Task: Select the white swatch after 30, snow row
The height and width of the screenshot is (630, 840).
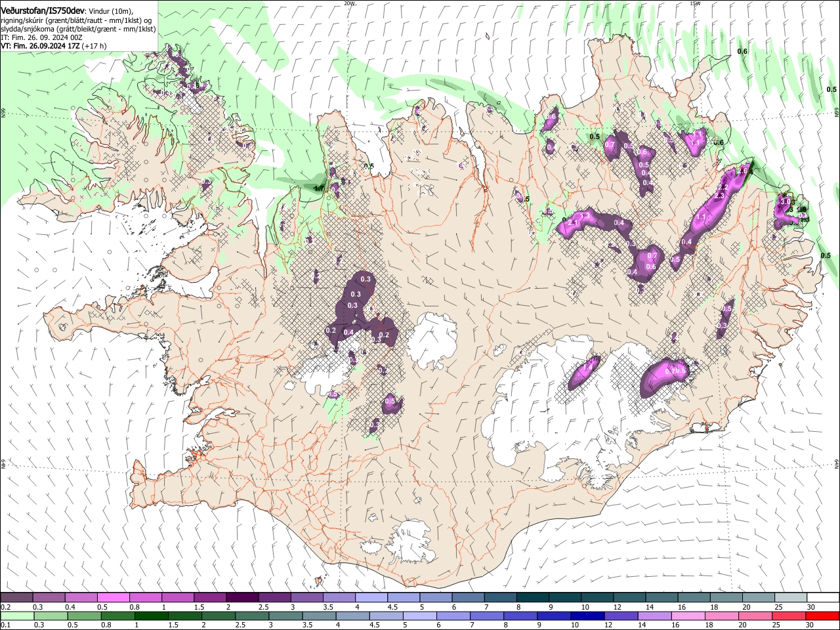Action: 823,597
